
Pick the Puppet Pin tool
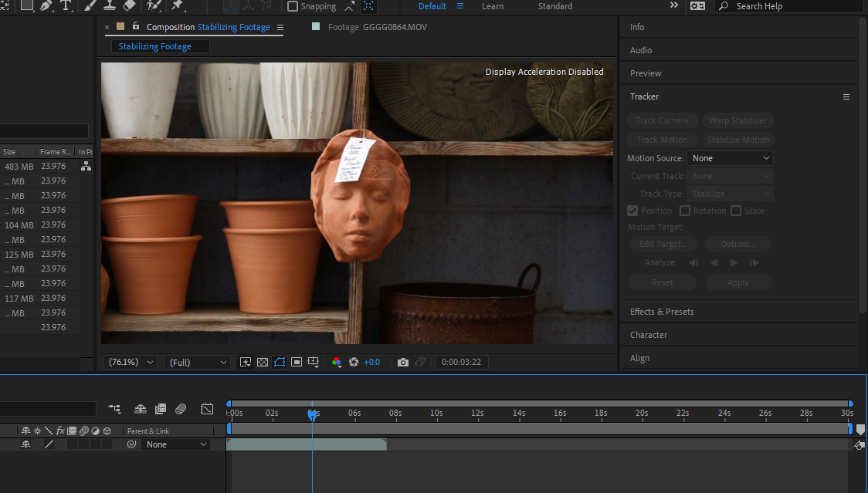tap(178, 5)
